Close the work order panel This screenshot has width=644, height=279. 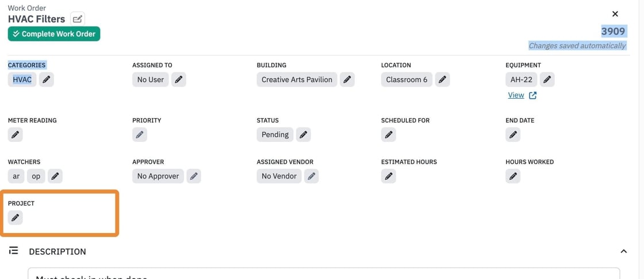coord(615,14)
